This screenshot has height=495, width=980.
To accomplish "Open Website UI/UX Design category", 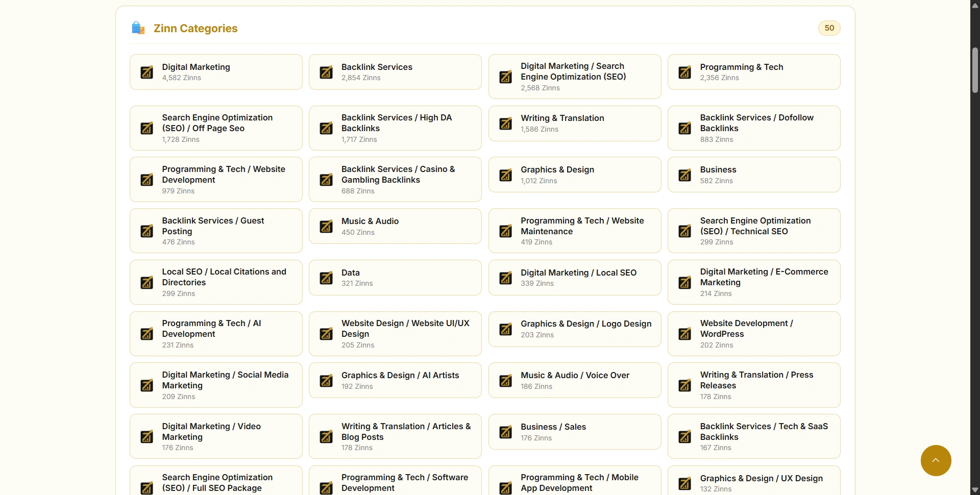I will tap(395, 334).
